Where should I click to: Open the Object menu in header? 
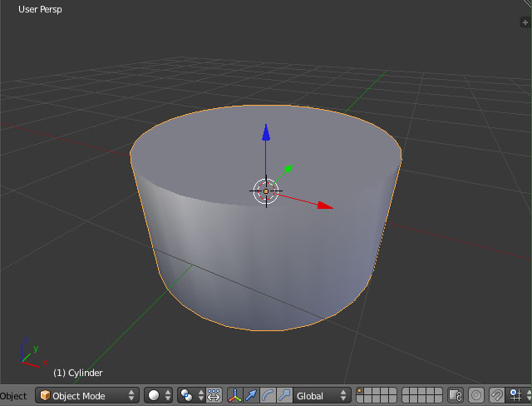[13, 396]
